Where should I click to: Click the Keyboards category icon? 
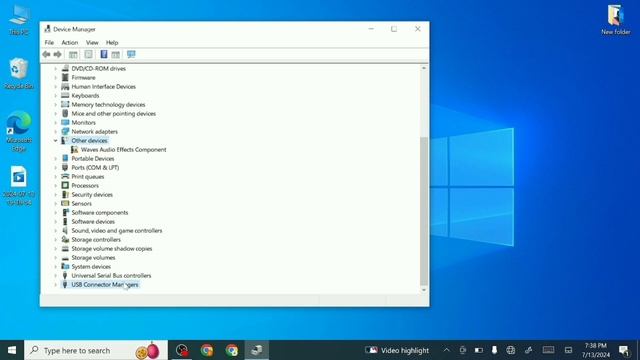[65, 96]
